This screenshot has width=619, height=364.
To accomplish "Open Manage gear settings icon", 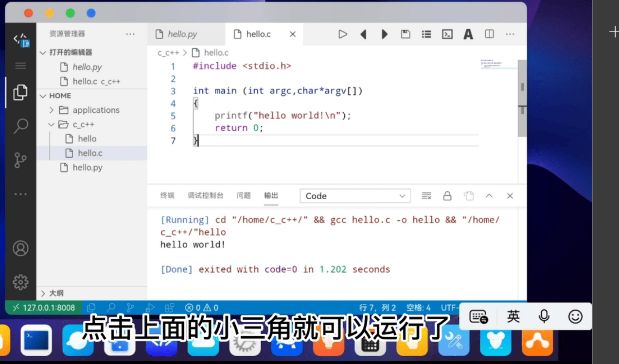I will [x=20, y=282].
